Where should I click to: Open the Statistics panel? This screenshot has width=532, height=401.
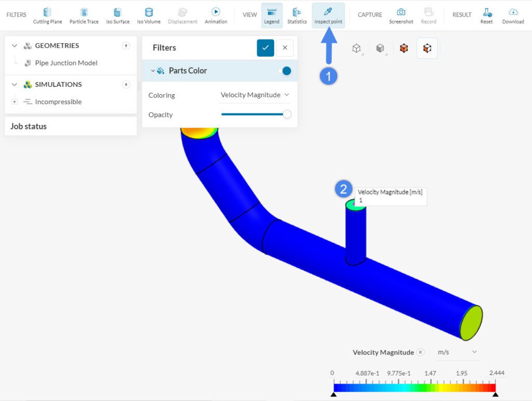click(x=297, y=14)
